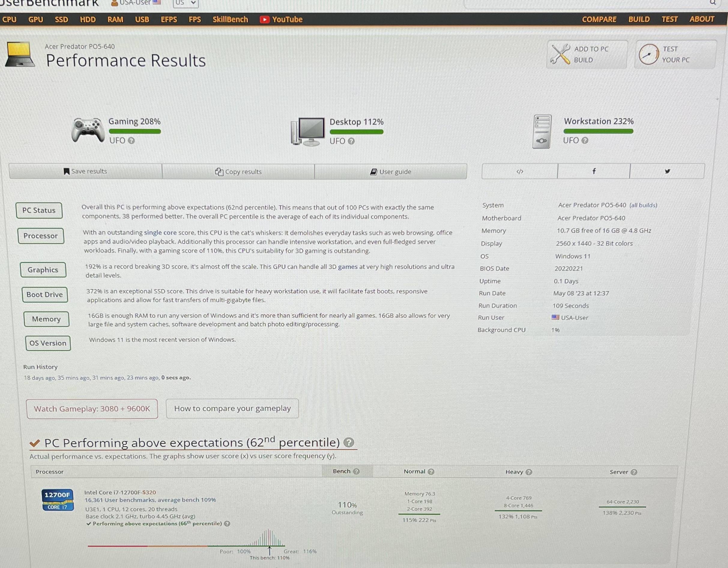The width and height of the screenshot is (728, 568).
Task: Click the Copy results button
Action: coord(238,172)
